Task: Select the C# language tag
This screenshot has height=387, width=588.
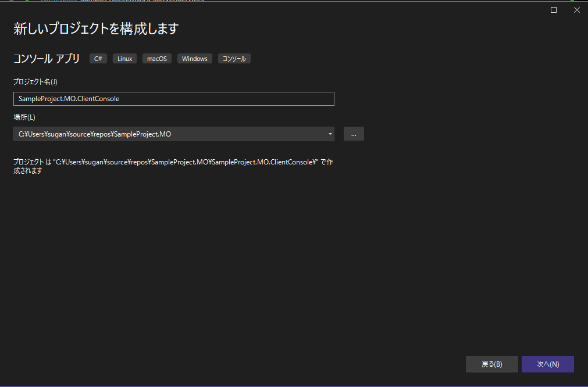Action: (98, 58)
